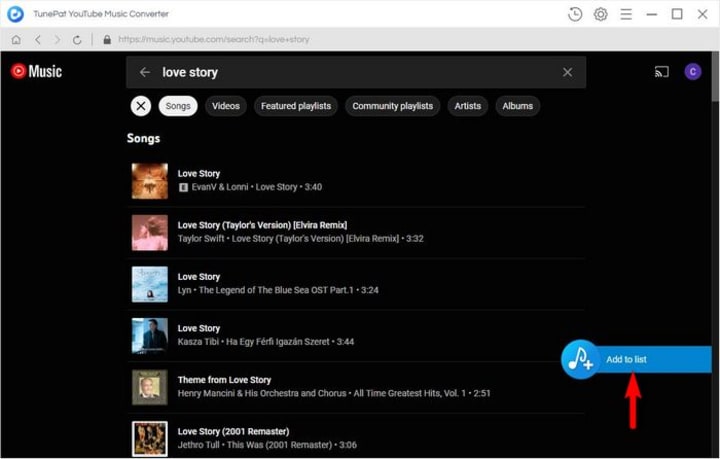Click the Taylor Swift artist link

tap(201, 239)
